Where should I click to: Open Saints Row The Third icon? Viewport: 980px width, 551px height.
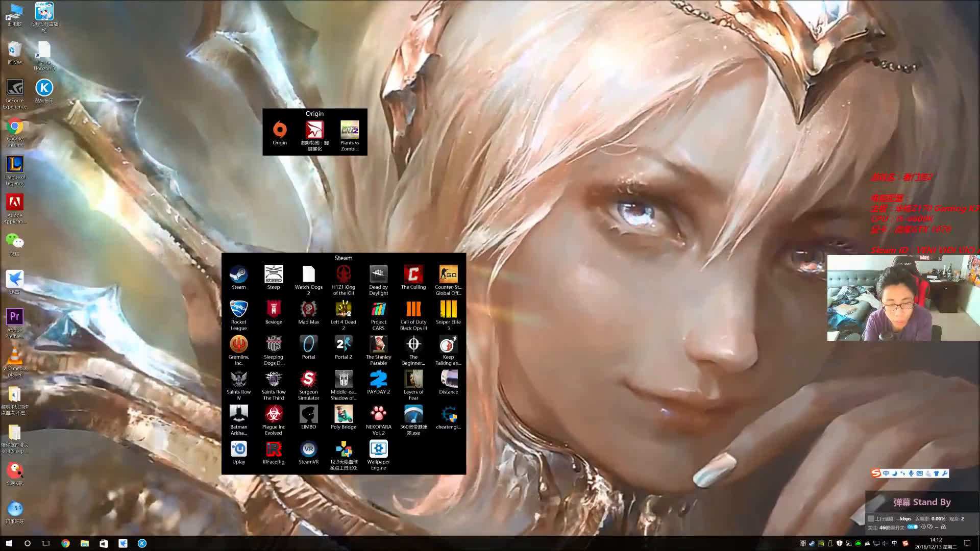pos(274,385)
